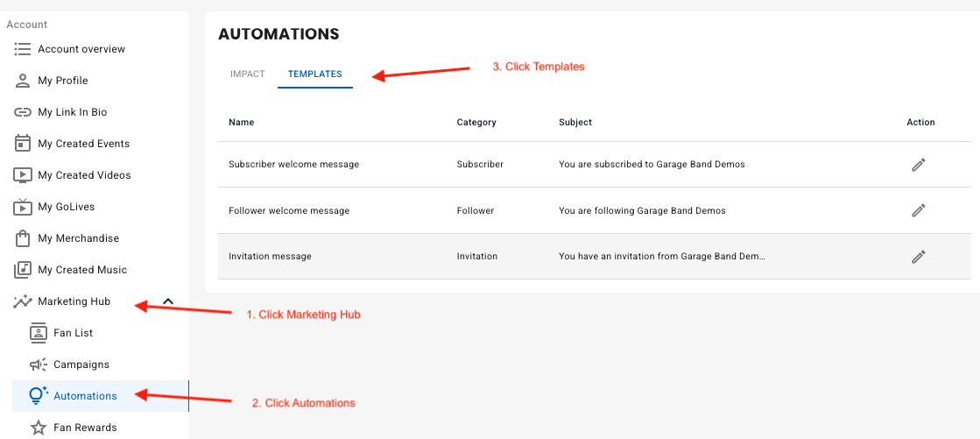Click the My Profile person icon
The width and height of the screenshot is (980, 439).
click(x=23, y=81)
